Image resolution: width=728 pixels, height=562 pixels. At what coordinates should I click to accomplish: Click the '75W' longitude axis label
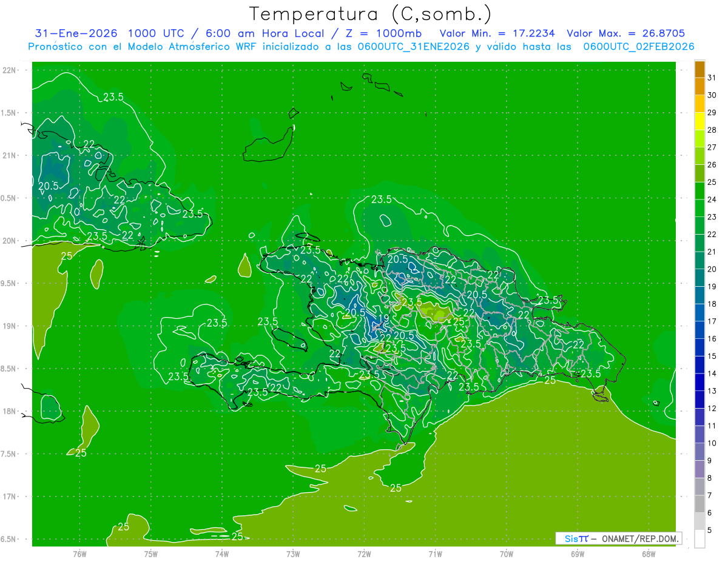[150, 554]
